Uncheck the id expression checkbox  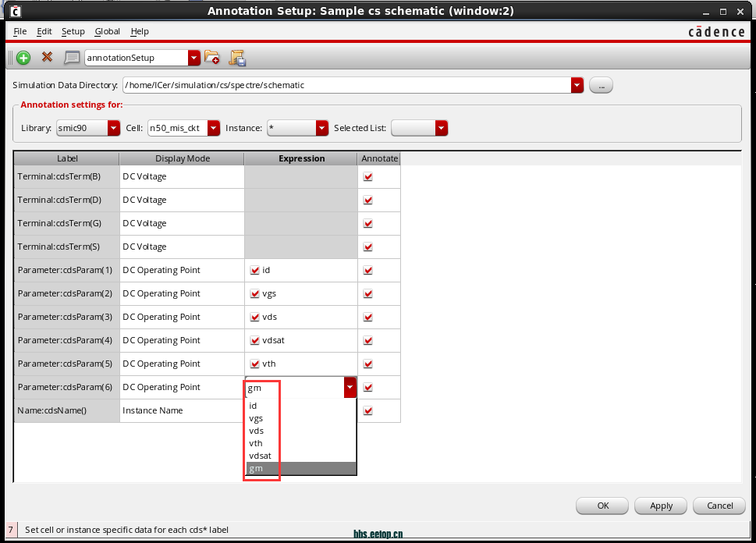coord(255,270)
